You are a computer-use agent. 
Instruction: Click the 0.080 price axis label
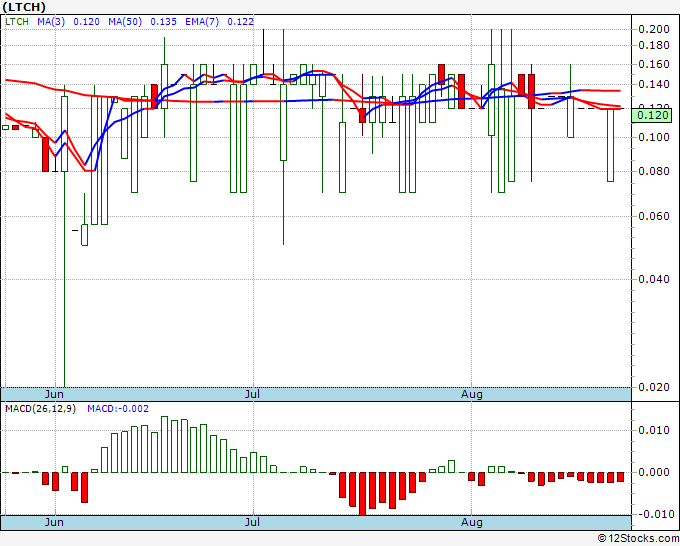click(x=654, y=171)
